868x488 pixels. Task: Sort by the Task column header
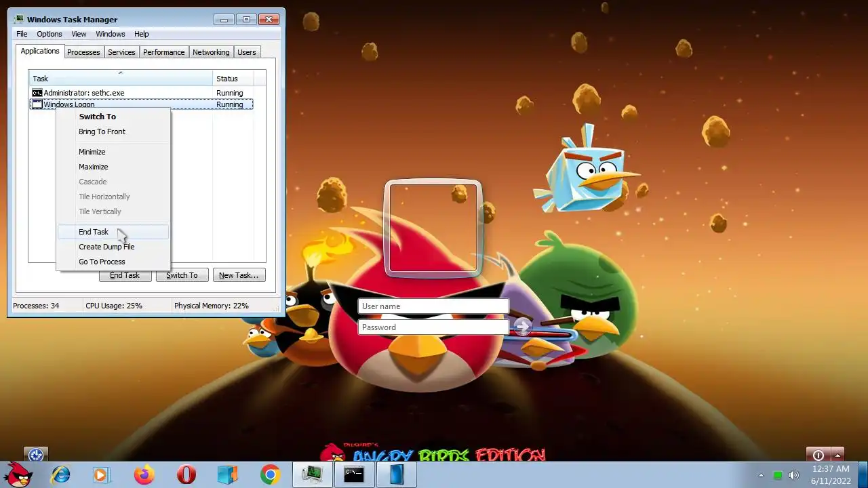point(121,79)
